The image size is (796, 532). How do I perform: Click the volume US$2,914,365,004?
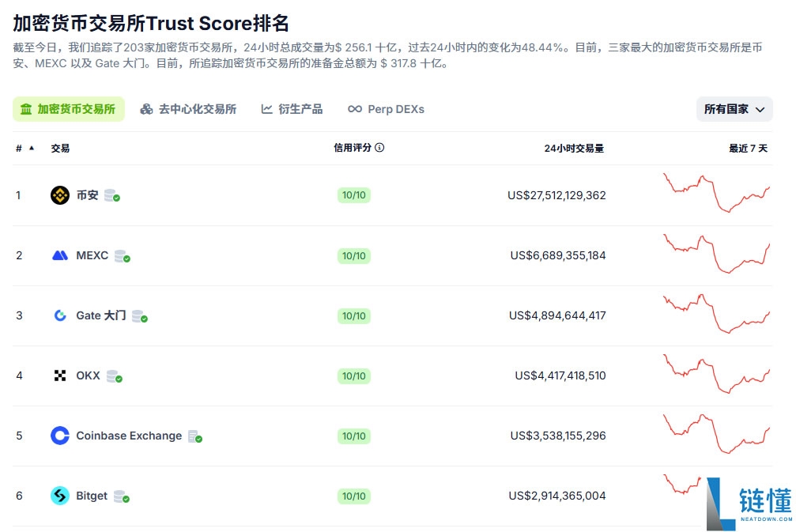pos(557,496)
